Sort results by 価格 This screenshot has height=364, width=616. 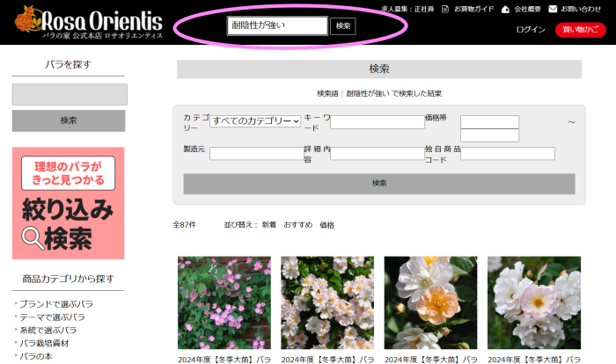coord(326,225)
